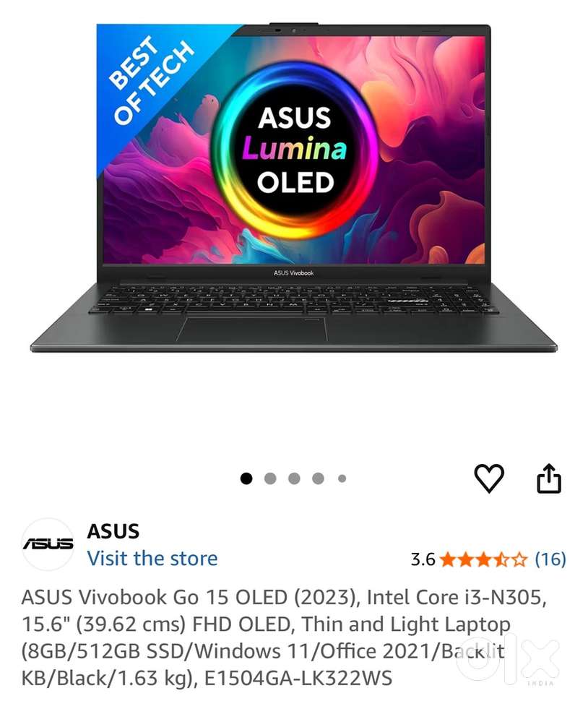Select the small fifth carousel dot

(x=342, y=479)
